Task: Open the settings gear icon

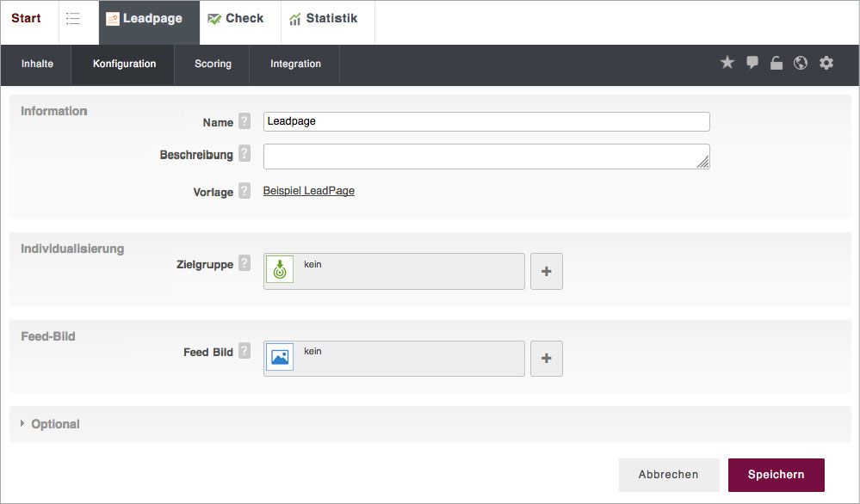Action: pyautogui.click(x=826, y=63)
